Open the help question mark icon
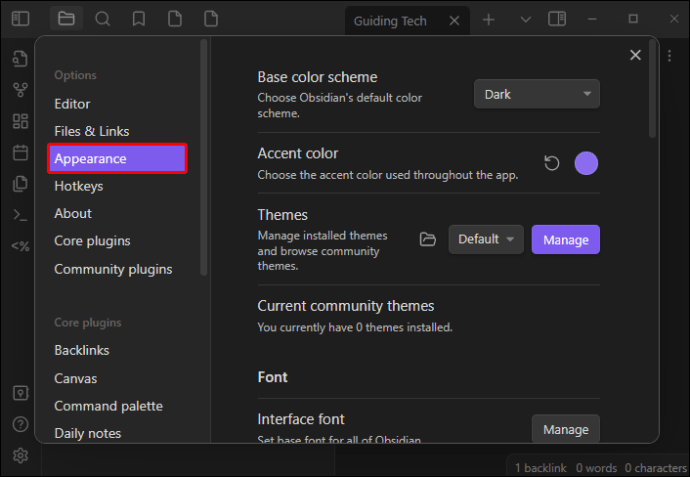This screenshot has height=477, width=690. tap(20, 424)
